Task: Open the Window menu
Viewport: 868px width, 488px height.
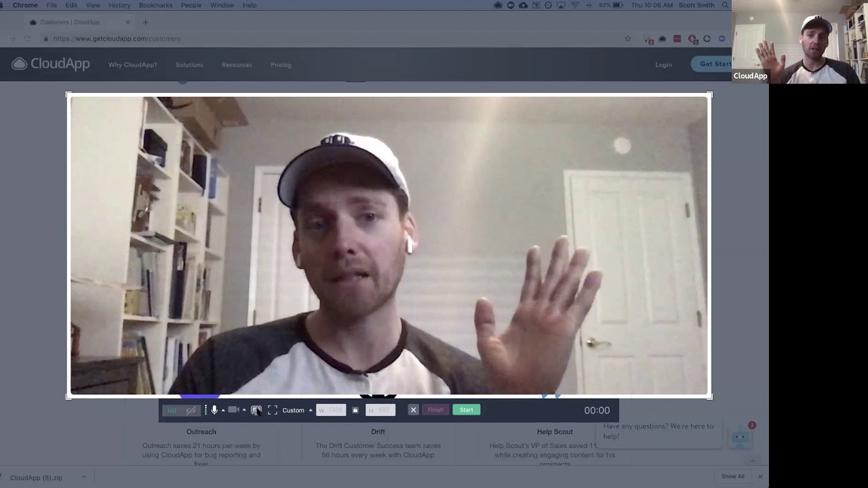Action: click(222, 5)
